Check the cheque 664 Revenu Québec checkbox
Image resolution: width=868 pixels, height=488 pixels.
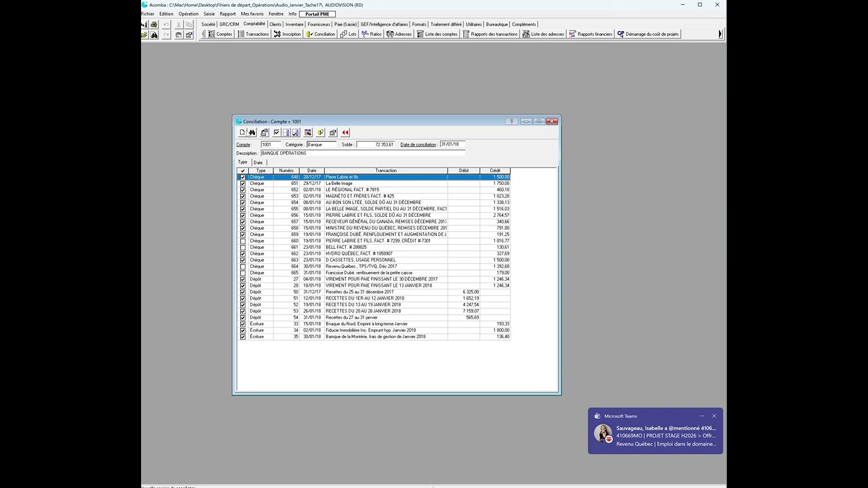coord(243,266)
